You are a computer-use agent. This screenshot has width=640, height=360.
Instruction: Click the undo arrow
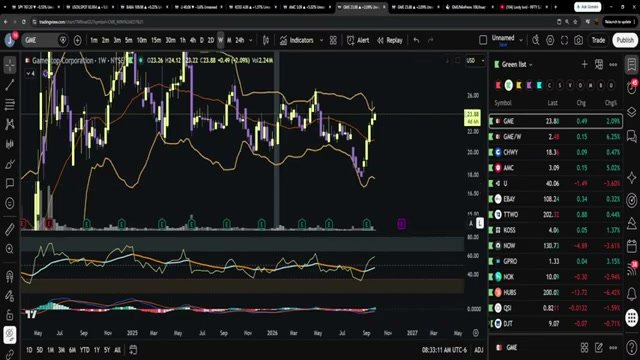416,40
